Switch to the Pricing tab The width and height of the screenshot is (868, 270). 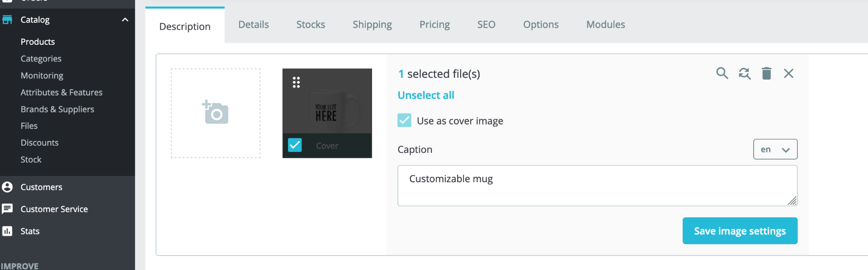point(434,24)
